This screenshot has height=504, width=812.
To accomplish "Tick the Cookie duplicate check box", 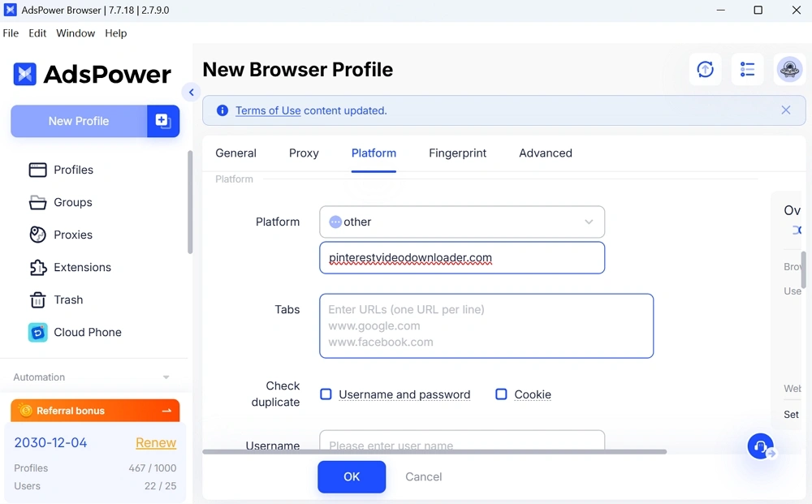I will 501,394.
